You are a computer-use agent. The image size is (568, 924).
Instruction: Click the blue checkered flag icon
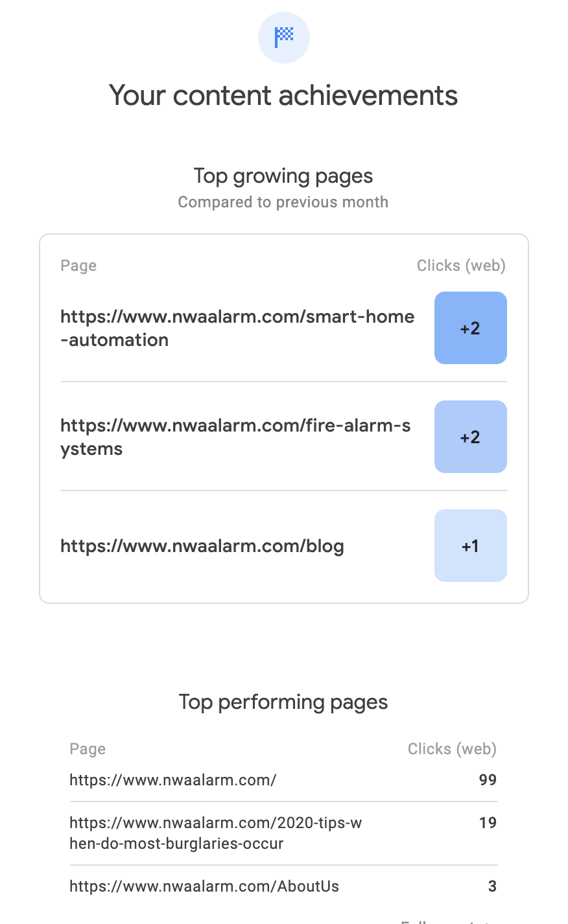pyautogui.click(x=283, y=38)
